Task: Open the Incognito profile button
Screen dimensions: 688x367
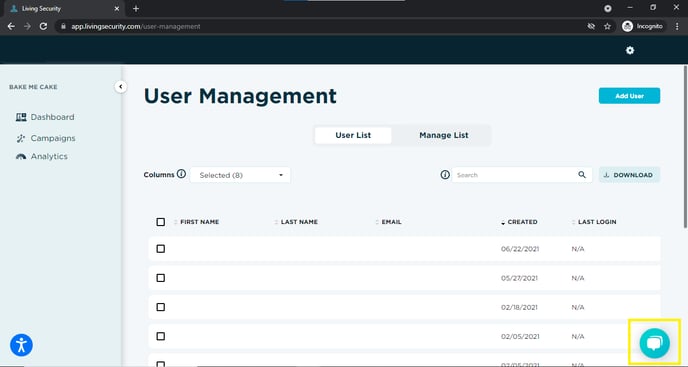Action: coord(643,26)
